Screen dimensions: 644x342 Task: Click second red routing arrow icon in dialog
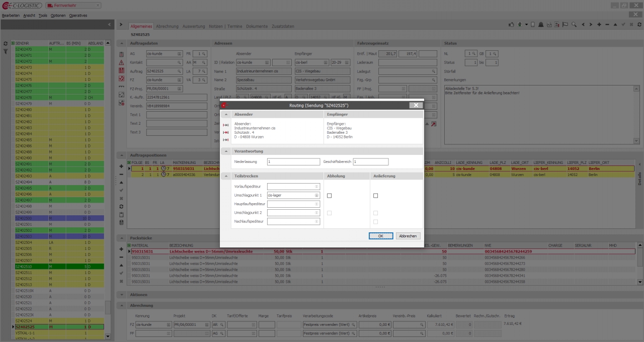click(226, 132)
